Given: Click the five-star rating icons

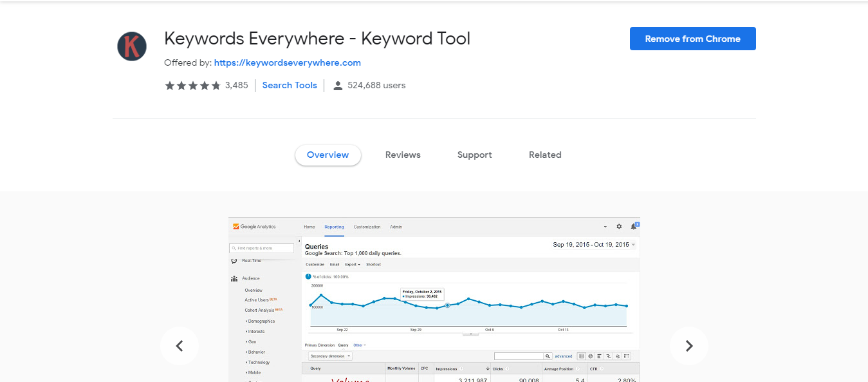Looking at the screenshot, I should [193, 85].
